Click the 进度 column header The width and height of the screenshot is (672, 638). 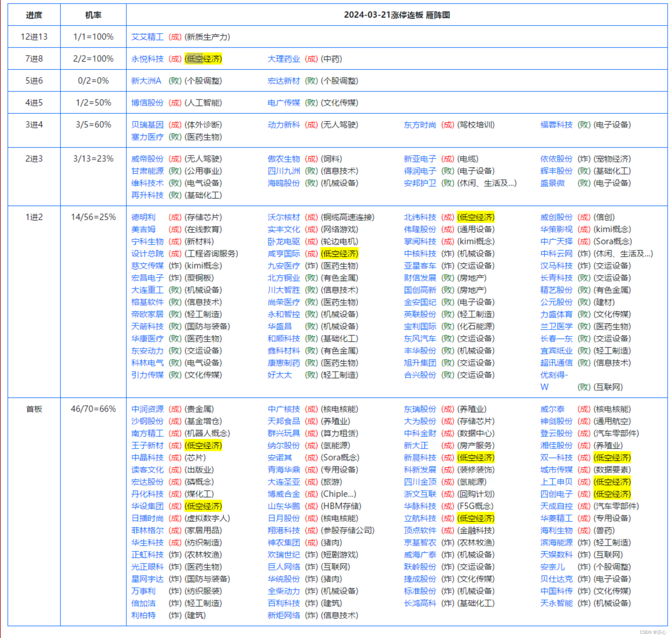pyautogui.click(x=34, y=15)
